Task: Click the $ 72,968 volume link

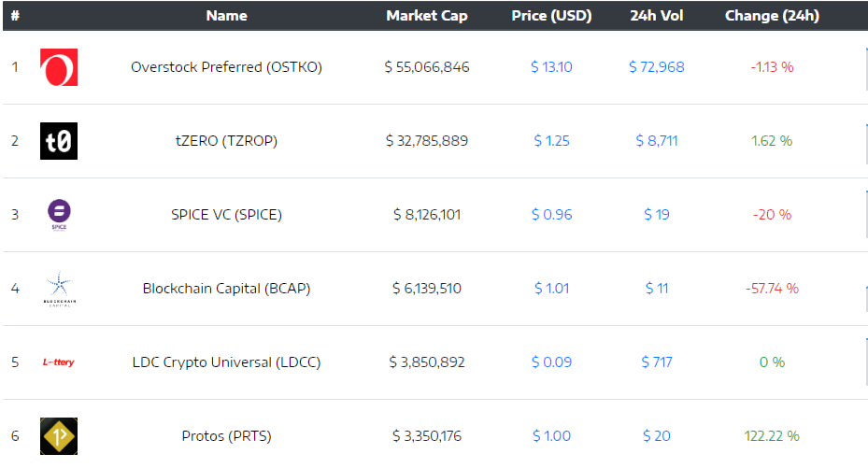Action: tap(657, 67)
